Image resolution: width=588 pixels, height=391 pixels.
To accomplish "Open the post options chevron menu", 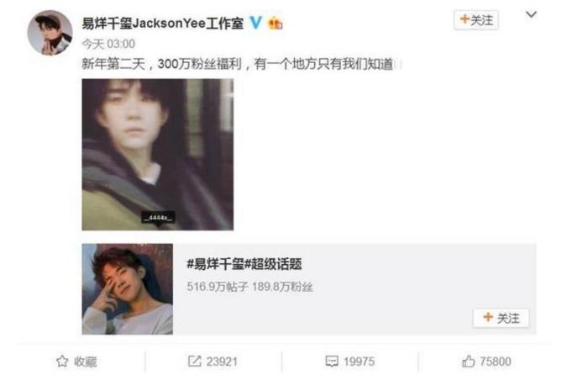I will tap(531, 14).
